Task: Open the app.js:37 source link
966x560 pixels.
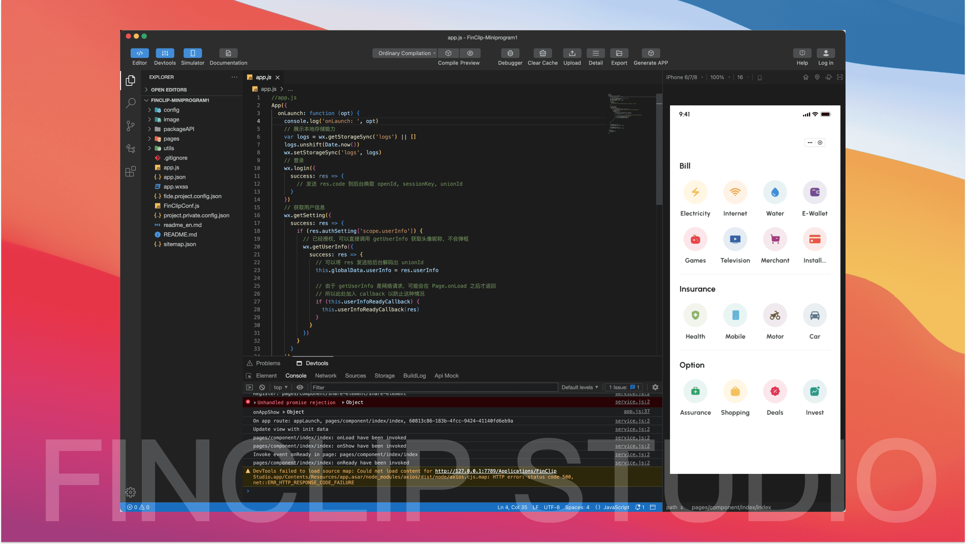Action: click(x=636, y=411)
